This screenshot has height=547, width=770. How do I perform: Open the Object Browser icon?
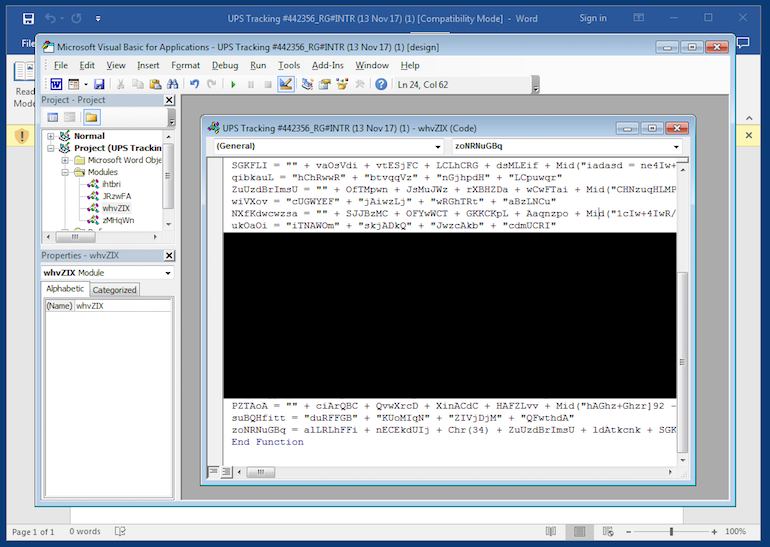point(342,85)
